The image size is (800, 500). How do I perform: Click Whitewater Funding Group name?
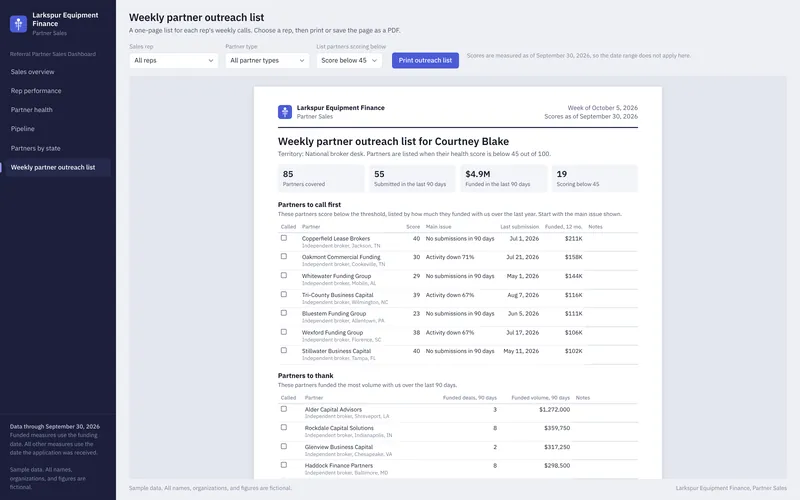336,276
